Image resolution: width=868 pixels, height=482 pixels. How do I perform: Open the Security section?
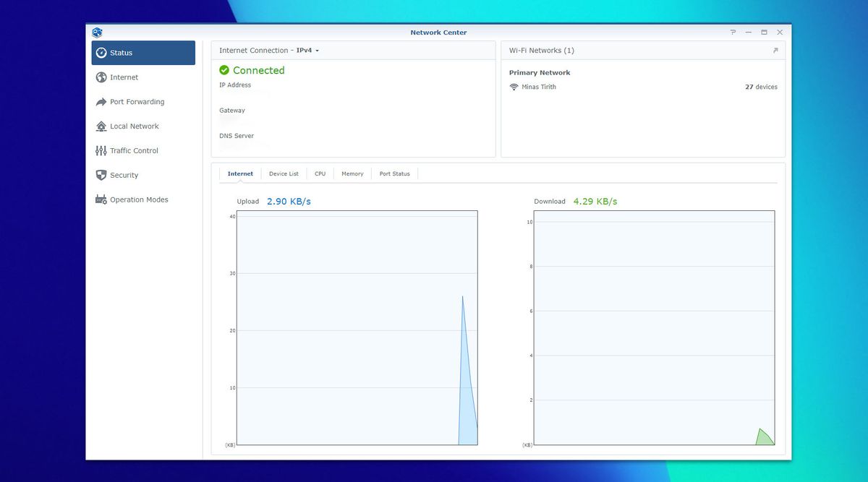(143, 175)
